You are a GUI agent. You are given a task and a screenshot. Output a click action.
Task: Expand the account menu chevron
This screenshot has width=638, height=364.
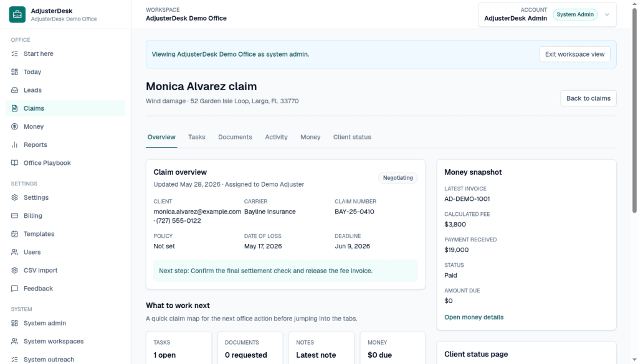pyautogui.click(x=607, y=15)
